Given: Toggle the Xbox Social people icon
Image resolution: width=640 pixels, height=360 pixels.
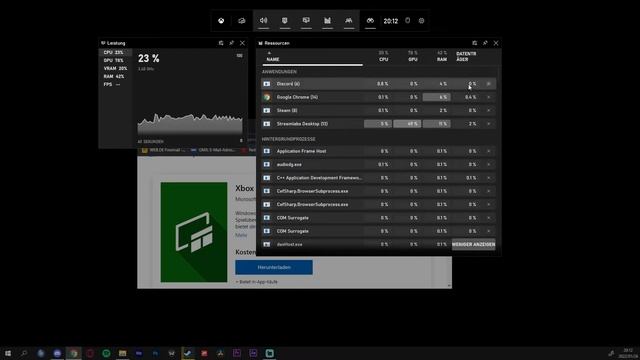Looking at the screenshot, I should (349, 20).
